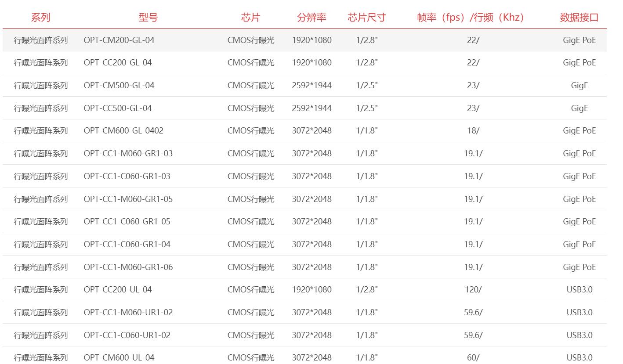The image size is (623, 364).
Task: Select model OPT-CC1-M060-GR1-05
Action: (x=128, y=199)
